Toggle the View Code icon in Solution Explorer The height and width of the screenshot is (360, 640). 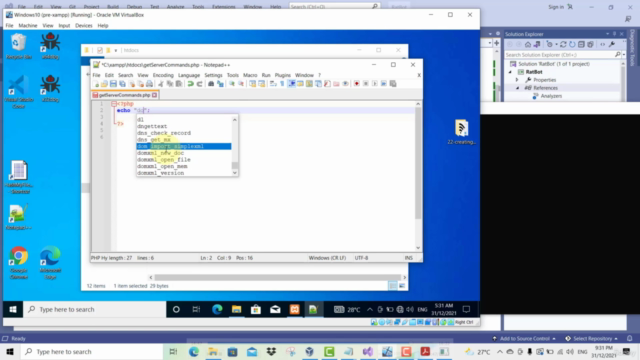[x=602, y=44]
